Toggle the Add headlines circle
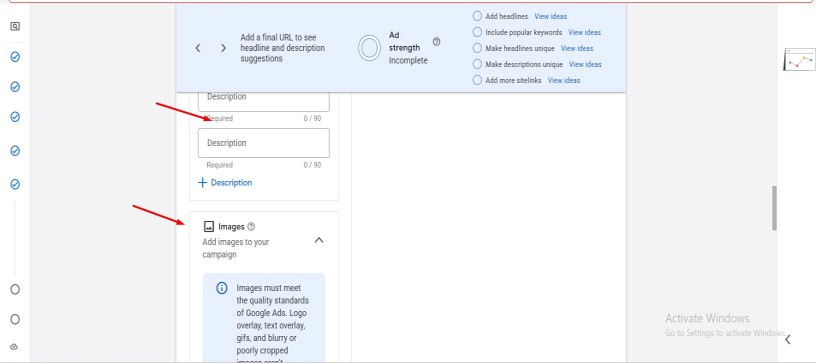816x363 pixels. [477, 16]
